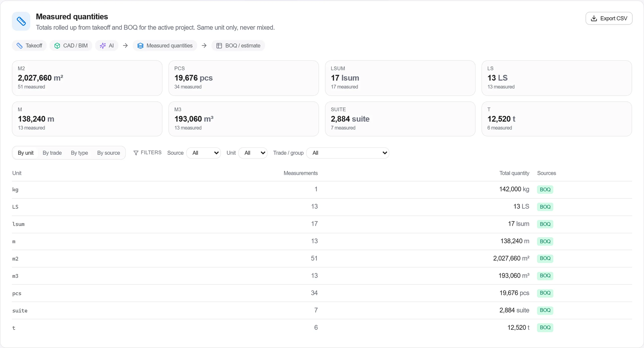Click the CAD / BIM cube icon
This screenshot has width=644, height=348.
tap(57, 46)
